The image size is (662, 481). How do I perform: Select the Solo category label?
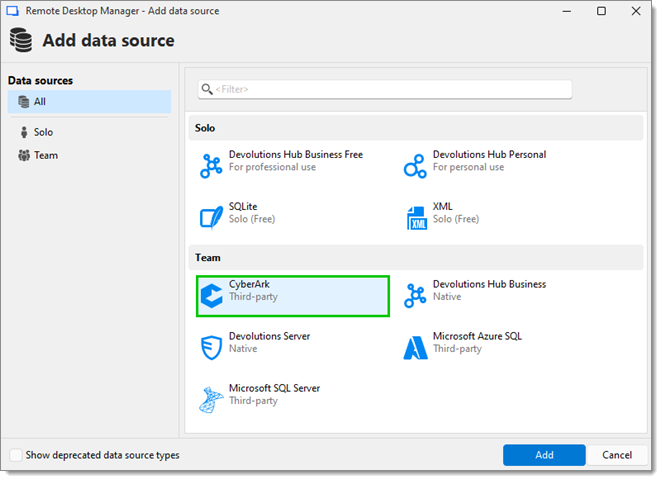click(x=43, y=132)
